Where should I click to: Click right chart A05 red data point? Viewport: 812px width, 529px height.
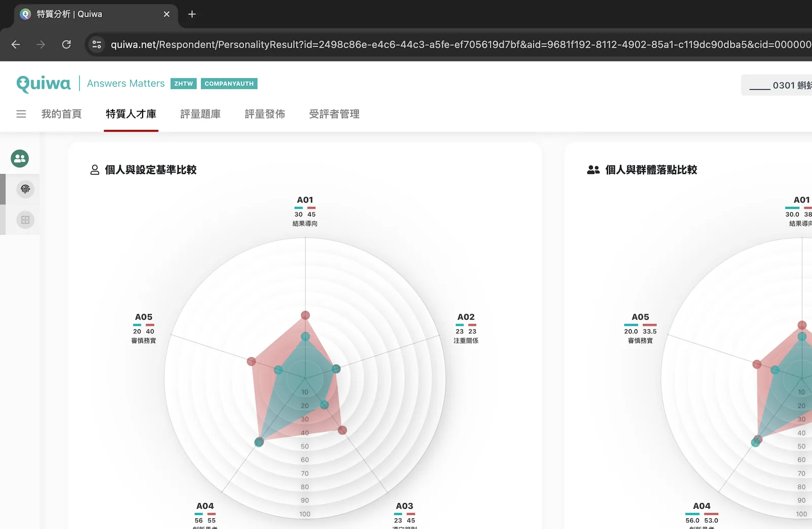tap(757, 364)
